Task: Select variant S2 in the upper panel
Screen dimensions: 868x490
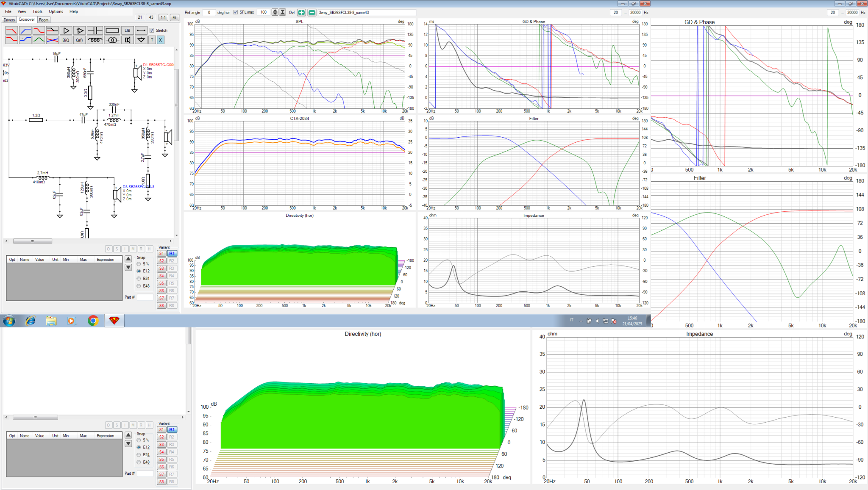Action: [x=161, y=261]
